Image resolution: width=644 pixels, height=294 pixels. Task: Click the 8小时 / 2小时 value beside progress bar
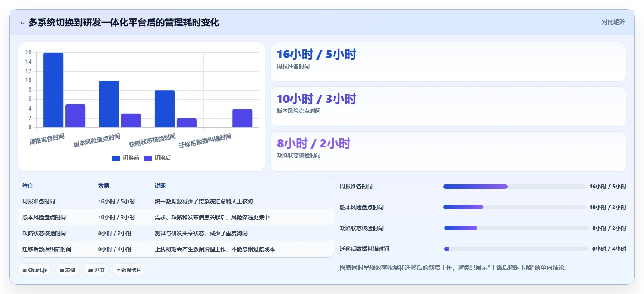(x=609, y=228)
